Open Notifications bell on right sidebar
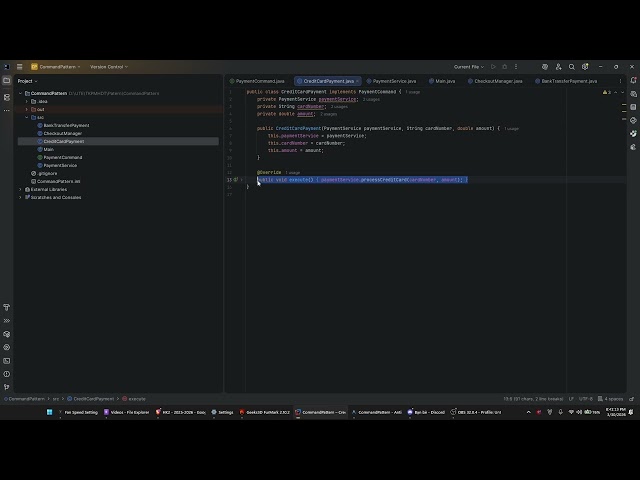This screenshot has height=480, width=640. [x=633, y=80]
